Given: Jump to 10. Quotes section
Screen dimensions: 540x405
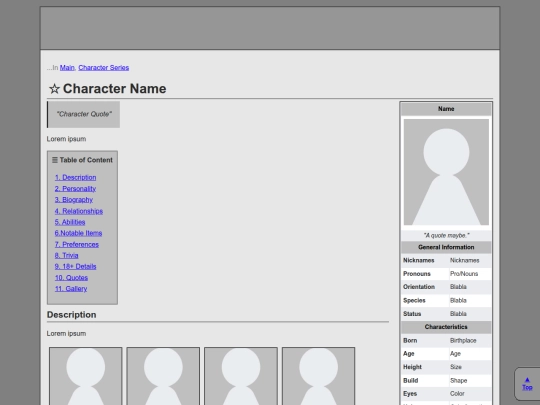Looking at the screenshot, I should click(x=71, y=278).
